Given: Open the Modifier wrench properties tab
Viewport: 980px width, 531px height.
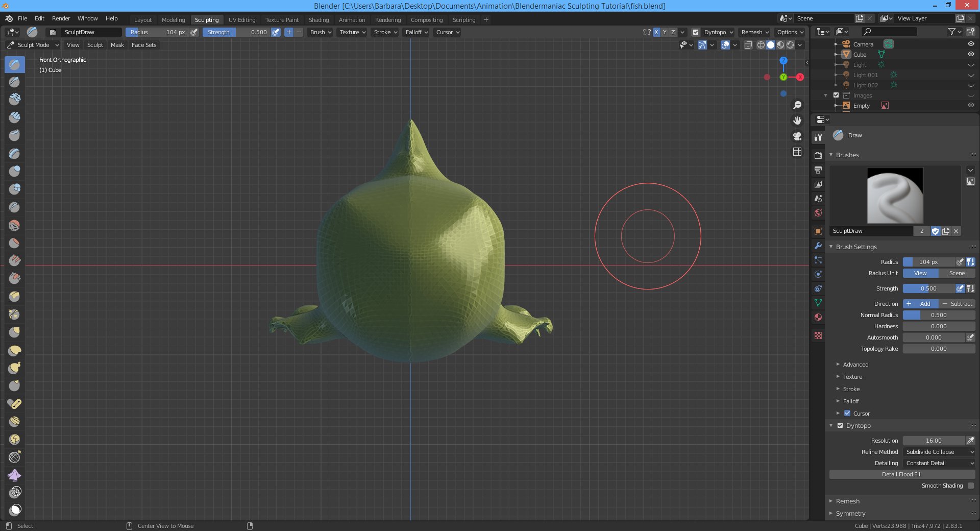Looking at the screenshot, I should point(818,246).
